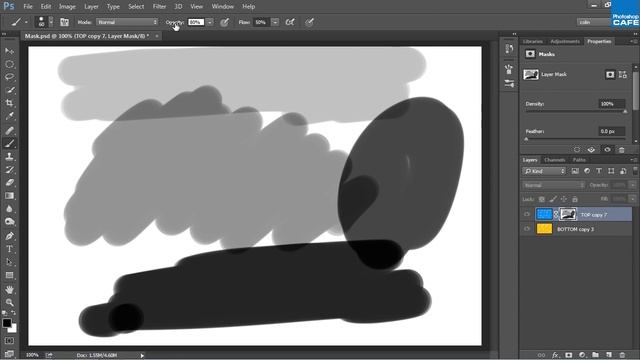Select the Pen tool
640x360 pixels.
coord(9,236)
